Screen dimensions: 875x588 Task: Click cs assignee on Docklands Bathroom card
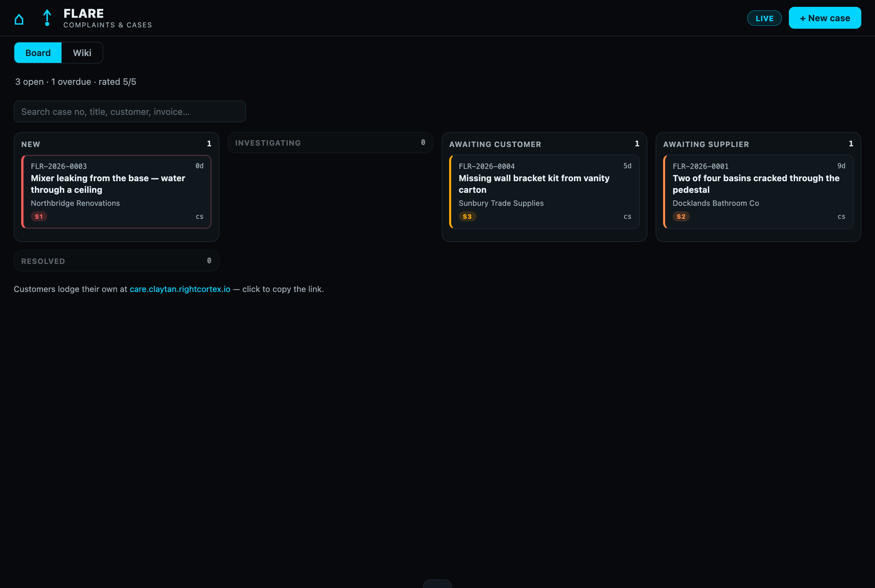[841, 216]
